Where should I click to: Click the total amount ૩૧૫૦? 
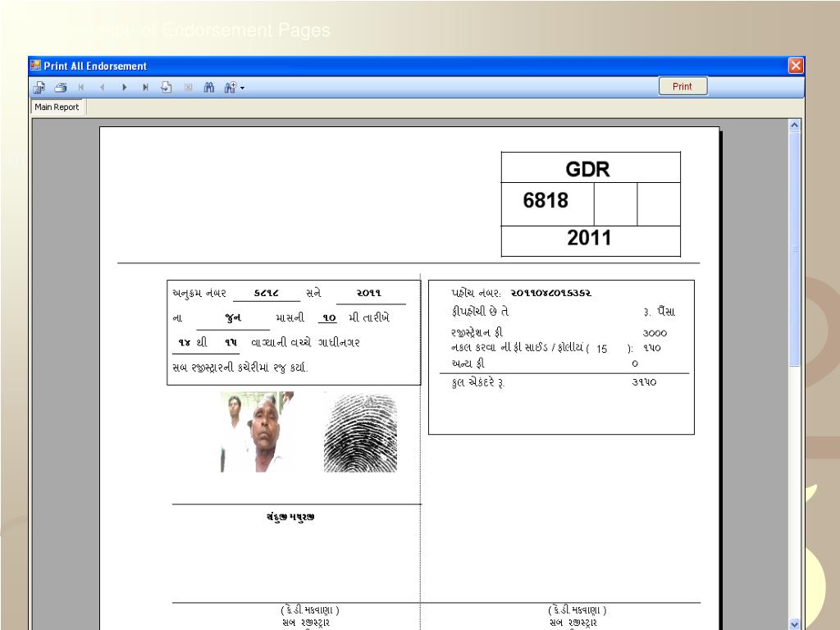[644, 382]
